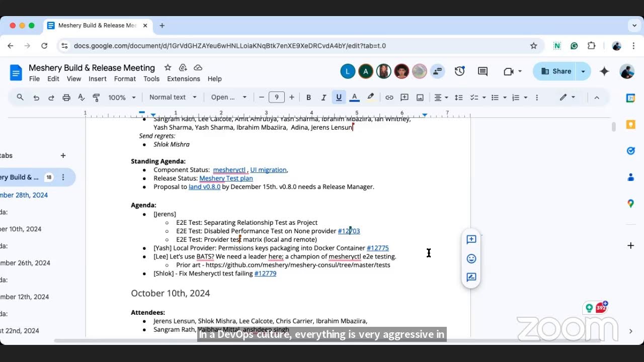Open Google Keep in side panel
This screenshot has width=644, height=362.
[x=630, y=124]
